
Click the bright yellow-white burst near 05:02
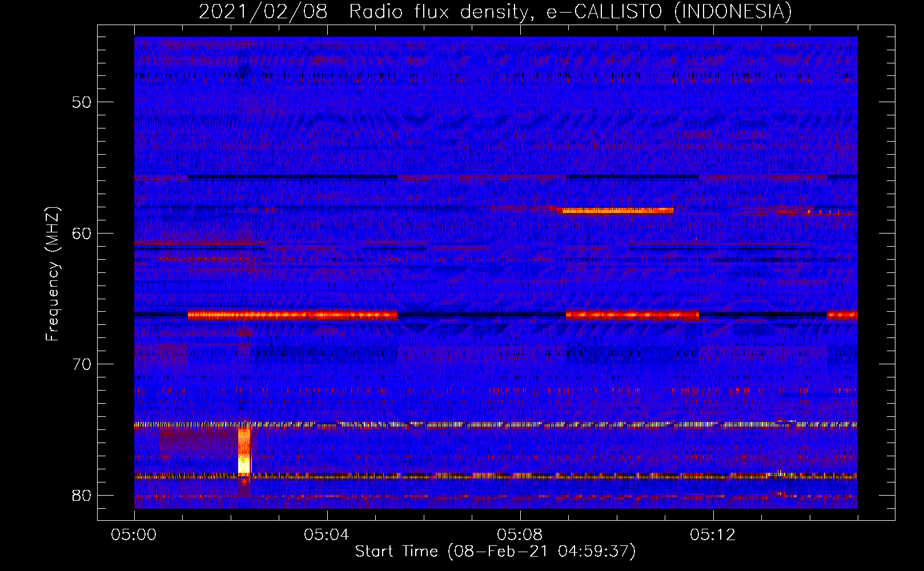[244, 451]
